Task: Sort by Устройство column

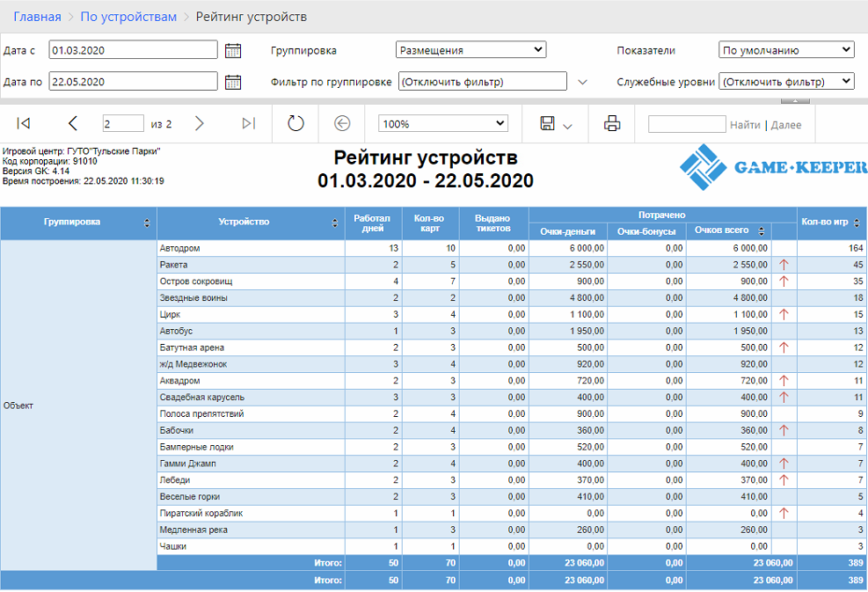Action: click(x=334, y=223)
